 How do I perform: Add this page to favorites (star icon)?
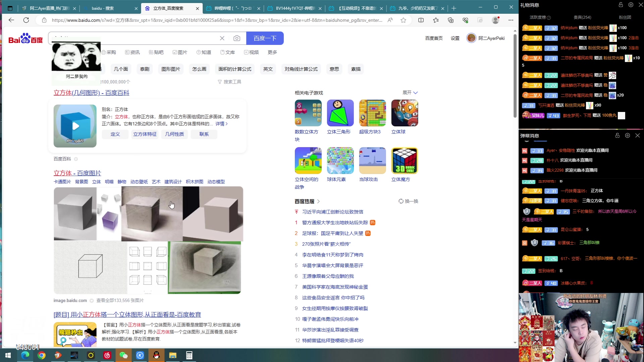[x=404, y=20]
